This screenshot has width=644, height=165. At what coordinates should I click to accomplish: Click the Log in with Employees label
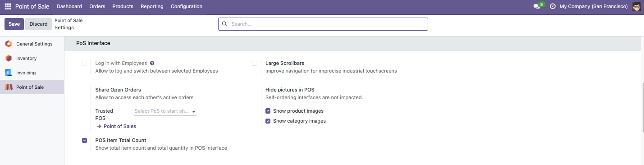point(121,63)
